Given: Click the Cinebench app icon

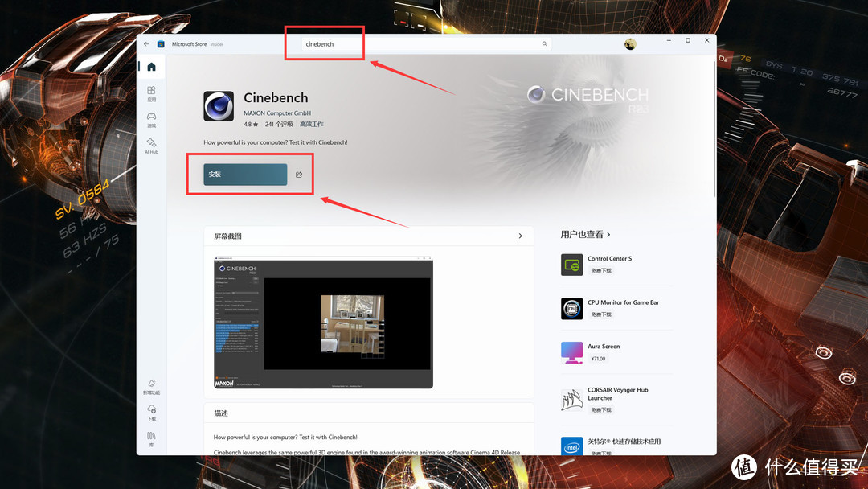Looking at the screenshot, I should [x=219, y=106].
